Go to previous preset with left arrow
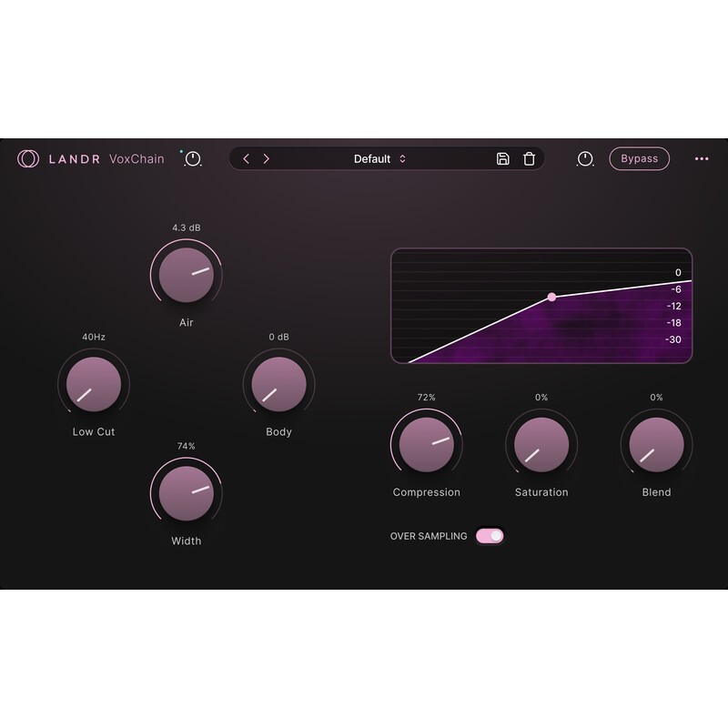The width and height of the screenshot is (728, 728). pyautogui.click(x=246, y=159)
